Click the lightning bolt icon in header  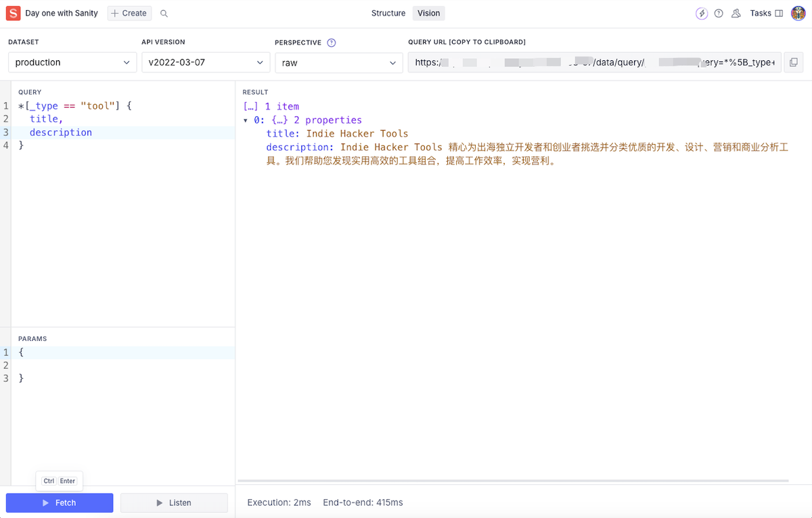(702, 14)
